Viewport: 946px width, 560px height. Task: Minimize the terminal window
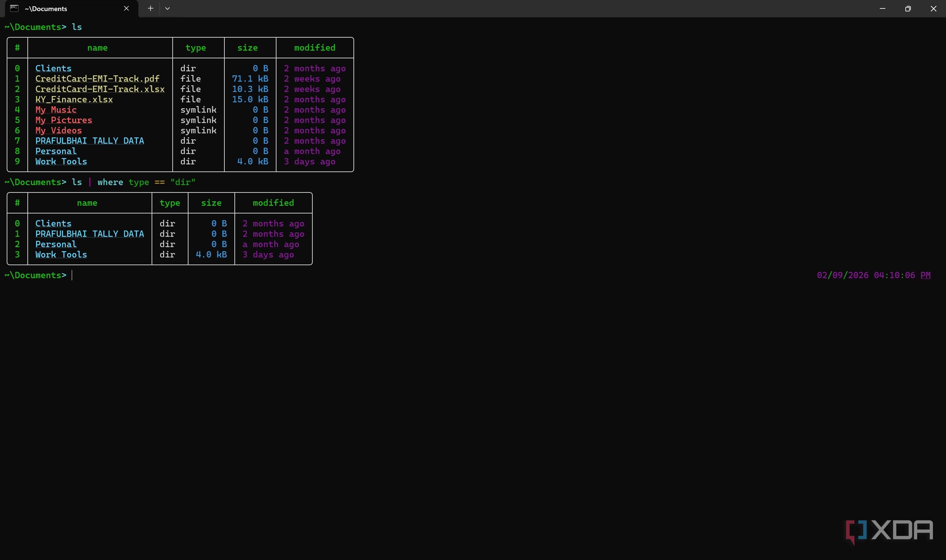tap(882, 8)
